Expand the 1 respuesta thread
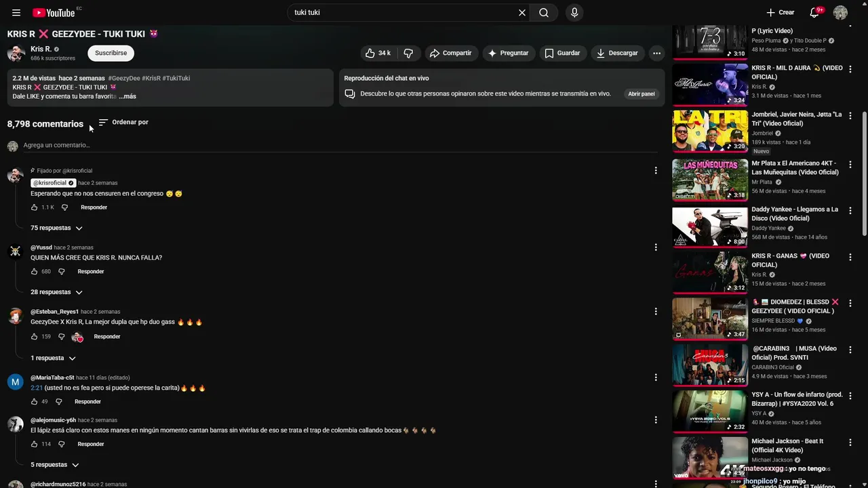Image resolution: width=868 pixels, height=488 pixels. [54, 358]
